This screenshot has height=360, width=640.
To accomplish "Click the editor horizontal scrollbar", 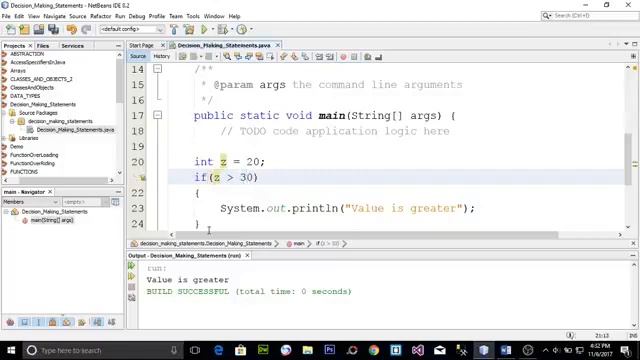I will click(367, 235).
